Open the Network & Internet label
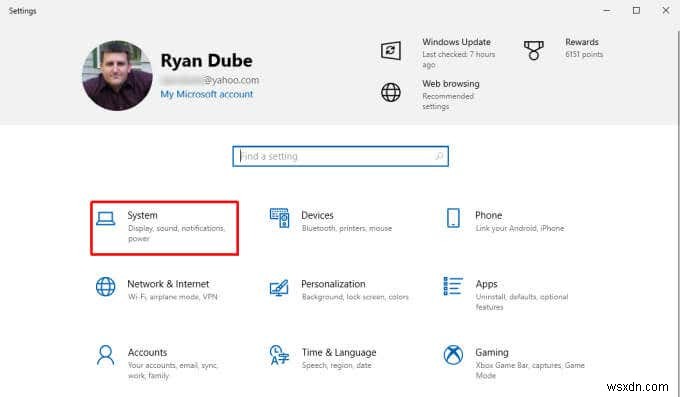This screenshot has height=397, width=680. [168, 284]
